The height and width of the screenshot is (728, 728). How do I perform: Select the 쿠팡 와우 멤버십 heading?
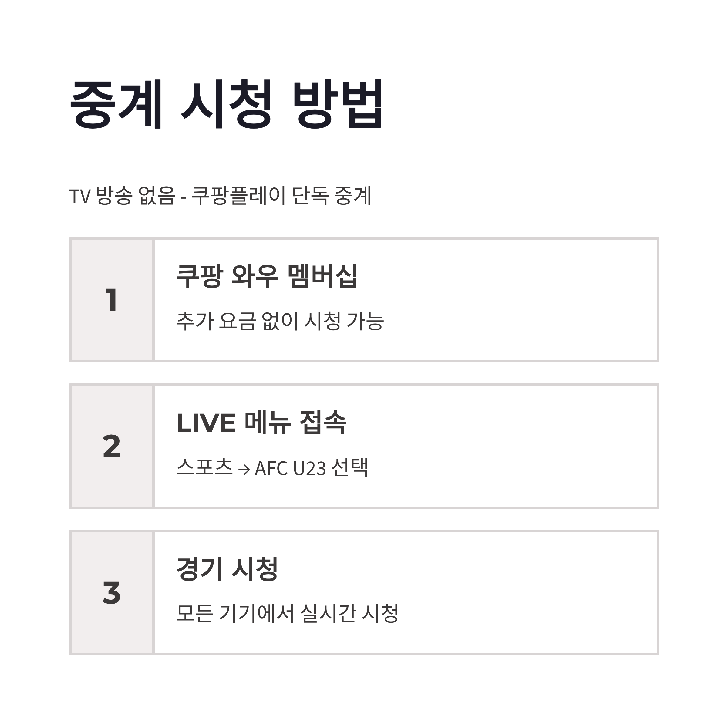tap(266, 276)
